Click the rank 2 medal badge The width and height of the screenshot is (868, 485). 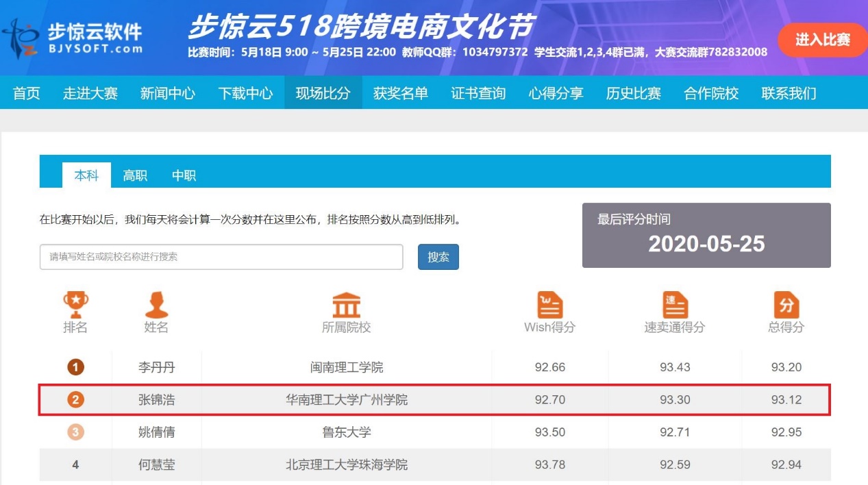[x=75, y=399]
